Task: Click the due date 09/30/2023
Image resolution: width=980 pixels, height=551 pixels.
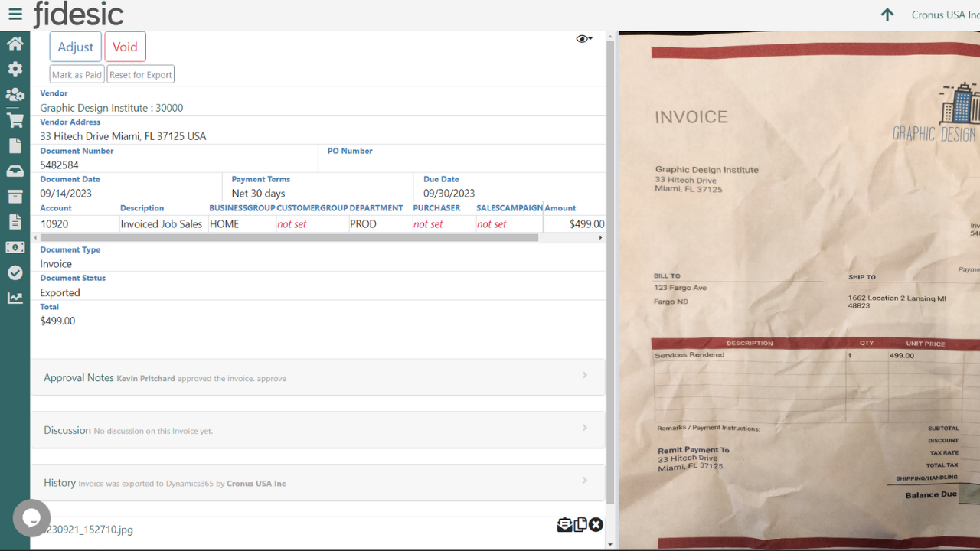Action: pos(449,194)
